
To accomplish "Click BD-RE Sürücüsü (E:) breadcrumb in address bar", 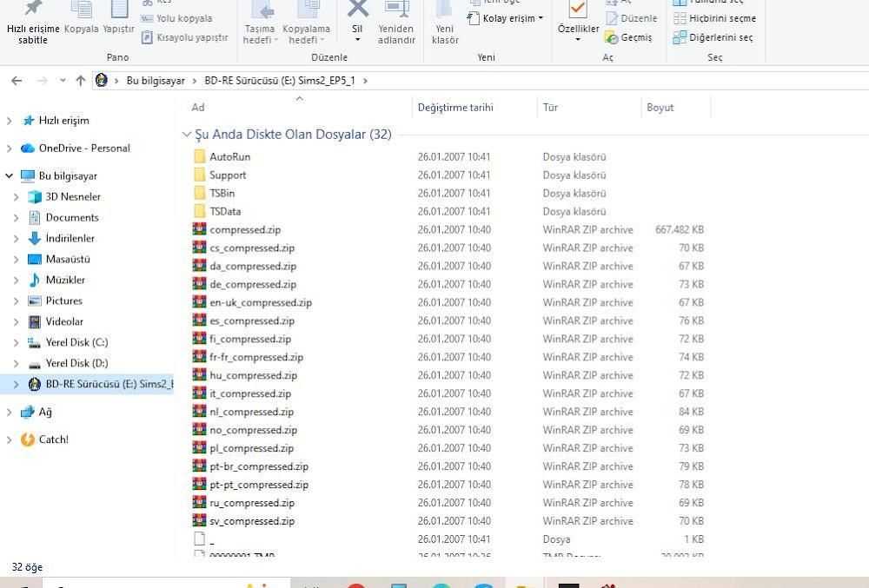I will pyautogui.click(x=279, y=81).
